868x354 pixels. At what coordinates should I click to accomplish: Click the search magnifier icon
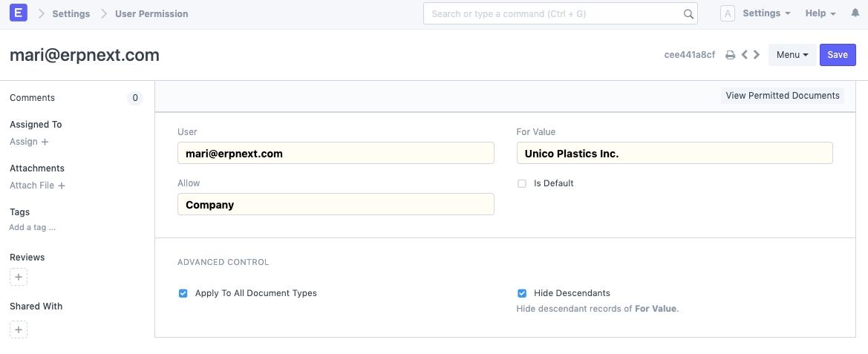click(x=688, y=14)
